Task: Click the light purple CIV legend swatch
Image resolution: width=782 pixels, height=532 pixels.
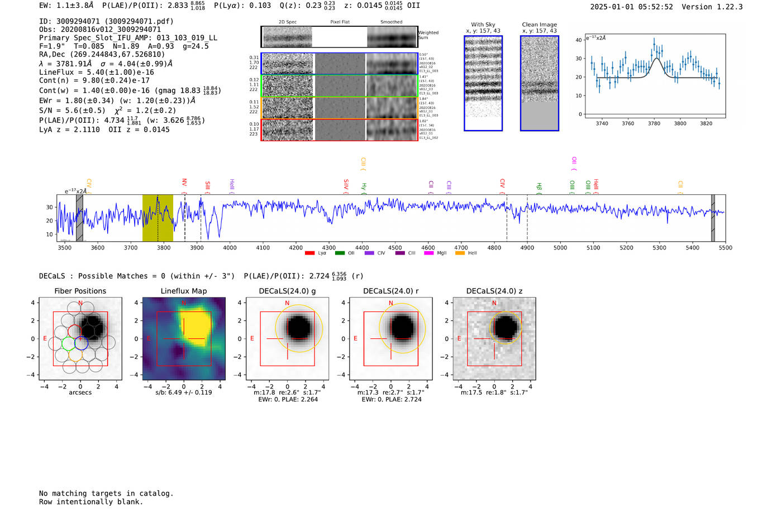Action: tap(369, 253)
